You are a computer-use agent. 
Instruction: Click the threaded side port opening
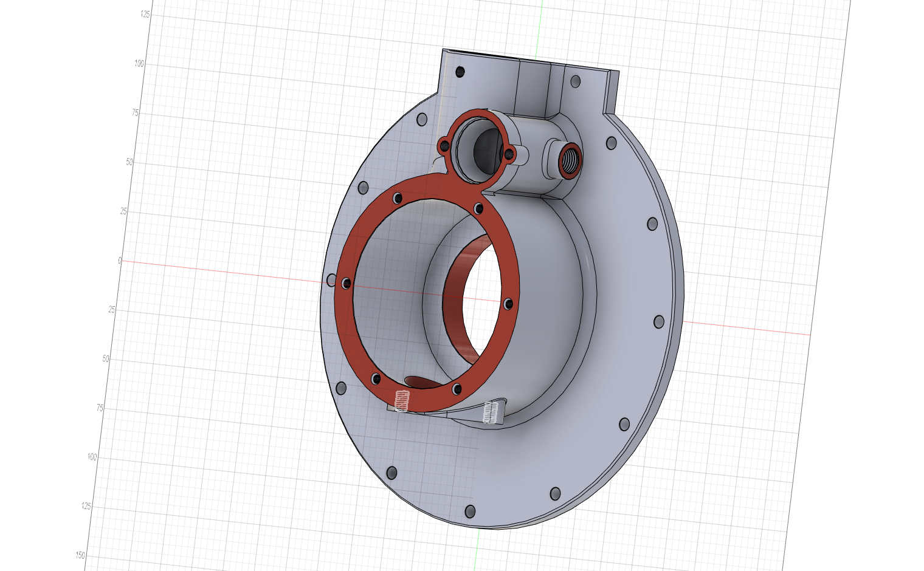(571, 160)
